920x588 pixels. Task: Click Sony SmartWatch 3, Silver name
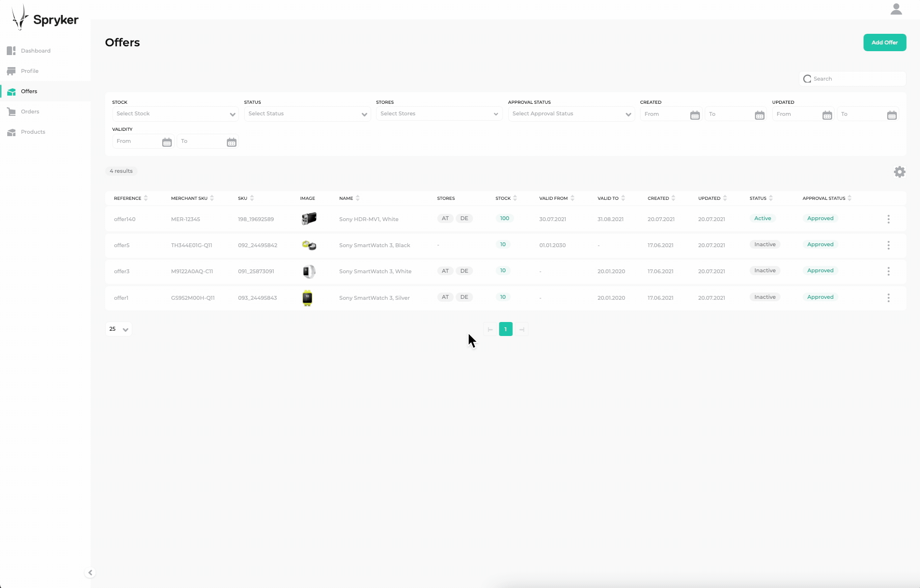click(x=375, y=298)
